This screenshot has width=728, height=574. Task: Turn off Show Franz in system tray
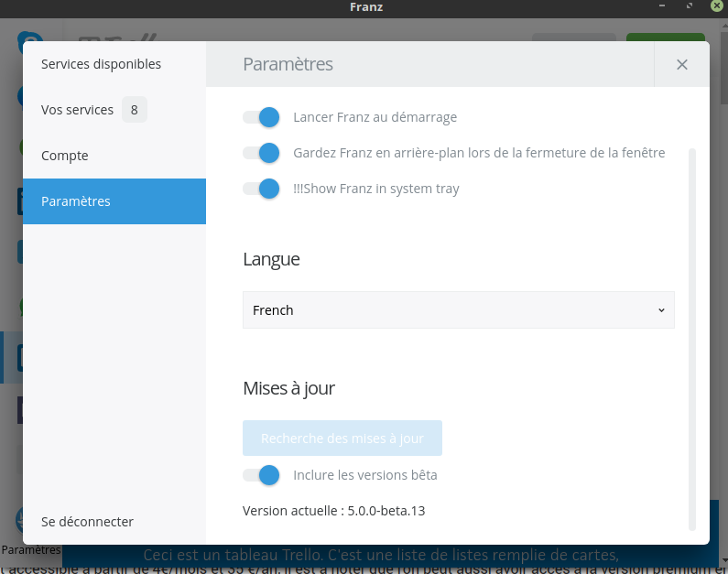coord(261,189)
